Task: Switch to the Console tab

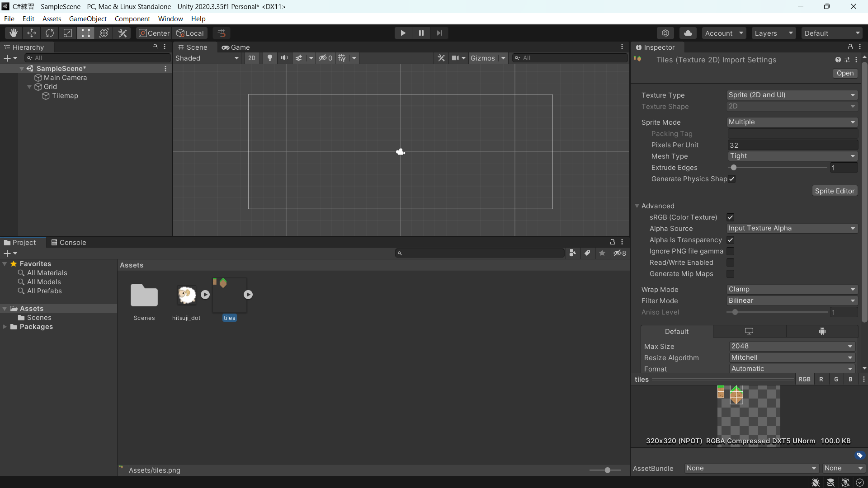Action: 68,243
